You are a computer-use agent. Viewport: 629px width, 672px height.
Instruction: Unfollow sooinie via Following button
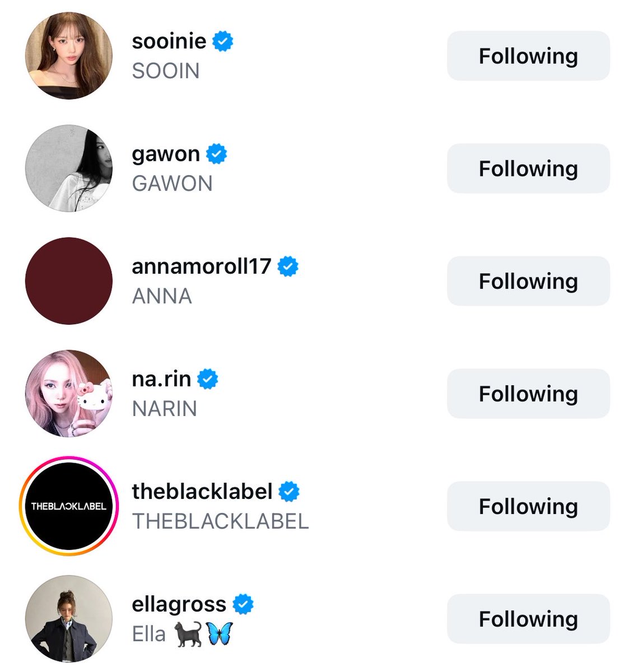coord(528,56)
